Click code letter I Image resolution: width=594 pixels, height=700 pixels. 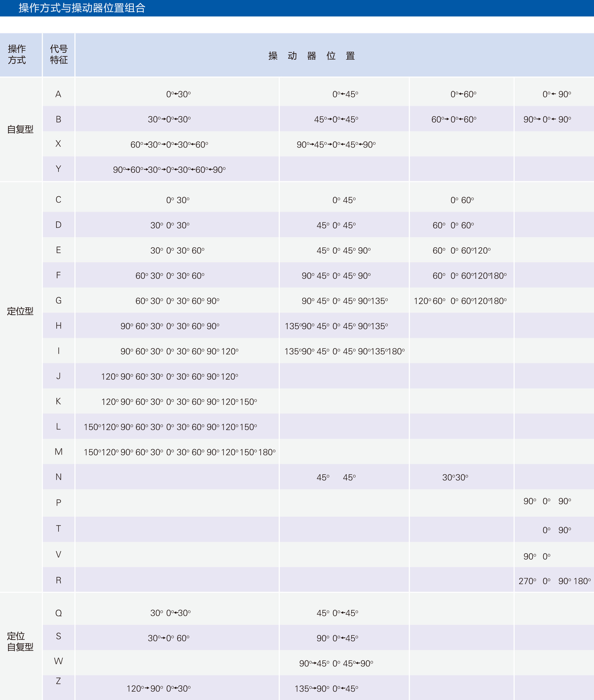pos(58,351)
